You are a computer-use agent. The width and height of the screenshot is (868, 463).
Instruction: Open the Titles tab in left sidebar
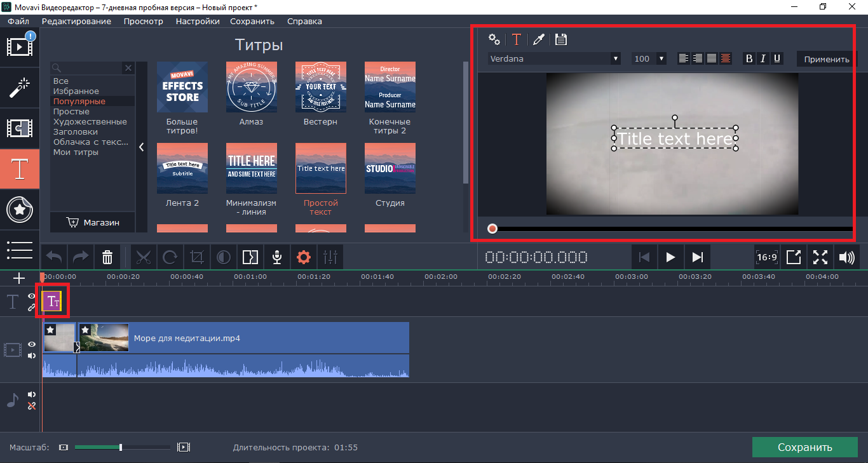tap(20, 169)
